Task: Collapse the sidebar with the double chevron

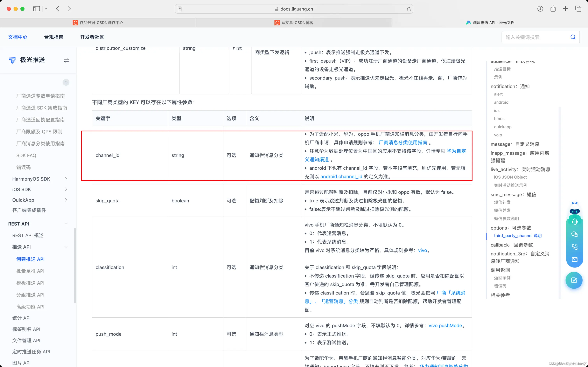Action: point(66,82)
